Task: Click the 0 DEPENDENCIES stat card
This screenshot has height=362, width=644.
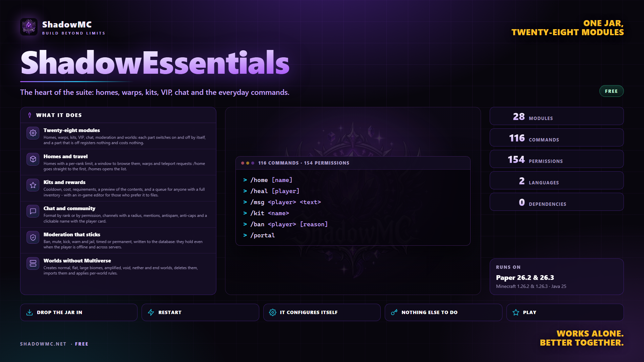Action: [x=556, y=202]
